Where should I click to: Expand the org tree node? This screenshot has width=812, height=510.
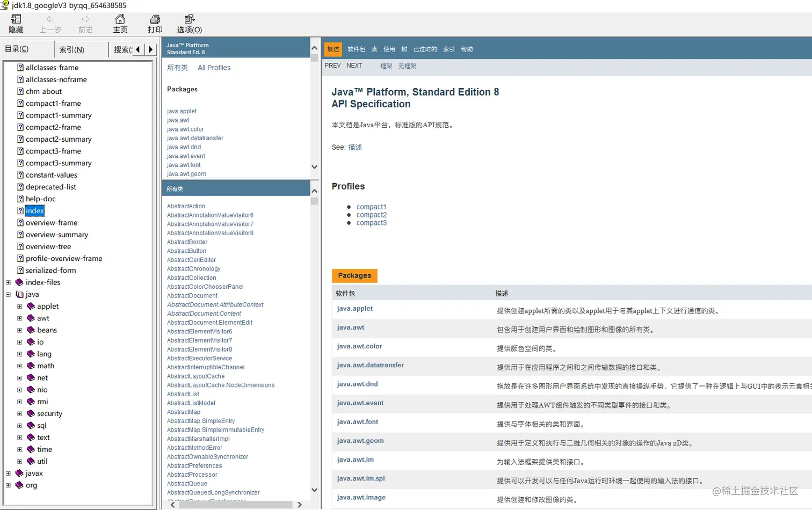(8, 485)
